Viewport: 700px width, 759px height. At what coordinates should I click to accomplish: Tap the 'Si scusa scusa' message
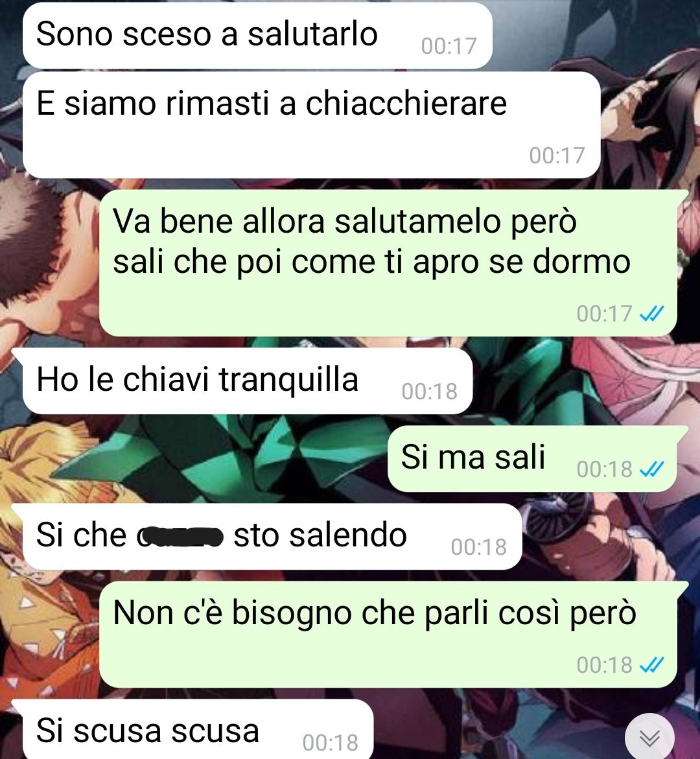click(198, 730)
